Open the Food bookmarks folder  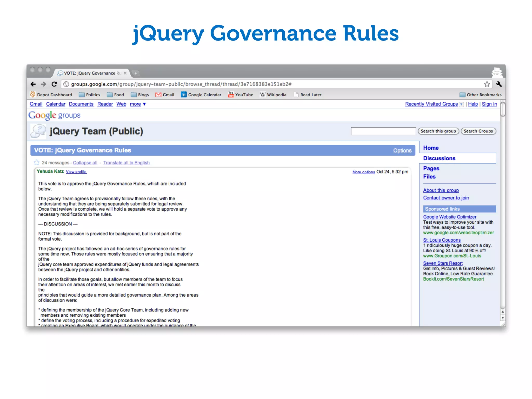coord(115,95)
